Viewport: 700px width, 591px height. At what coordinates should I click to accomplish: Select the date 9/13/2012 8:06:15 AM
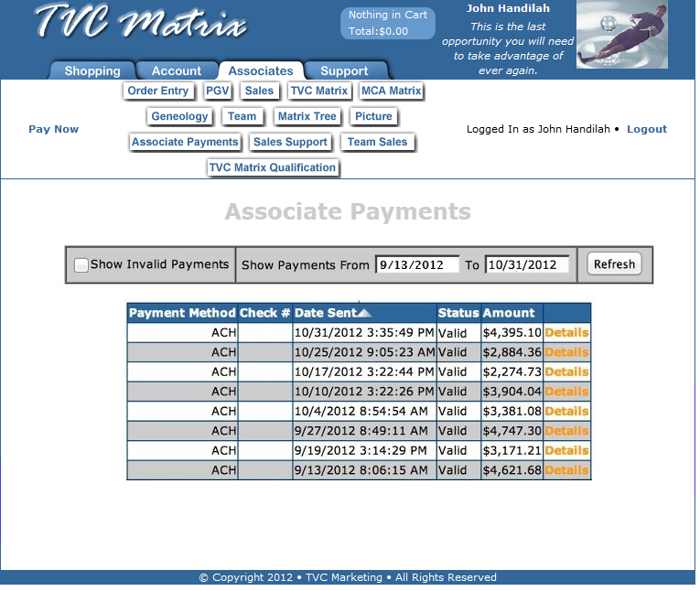pyautogui.click(x=361, y=470)
